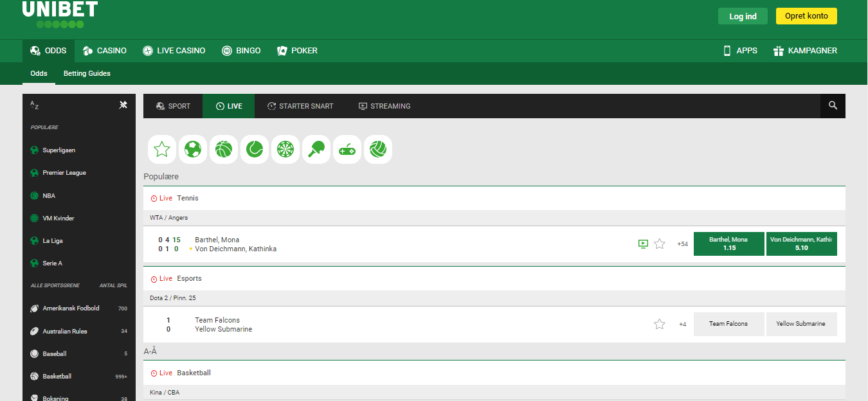Bet on Barthel, Mona at 1.15

(729, 244)
